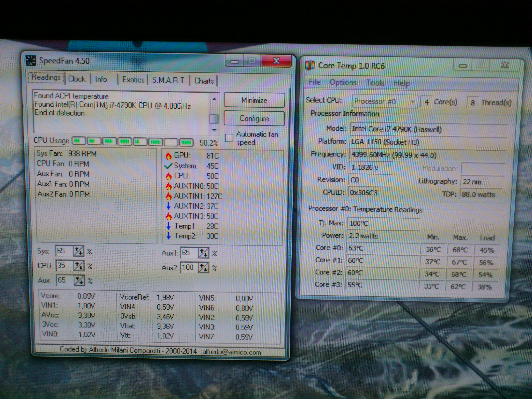The height and width of the screenshot is (399, 532).
Task: Click the AUXTIN2 blue down arrow icon
Action: tap(169, 206)
